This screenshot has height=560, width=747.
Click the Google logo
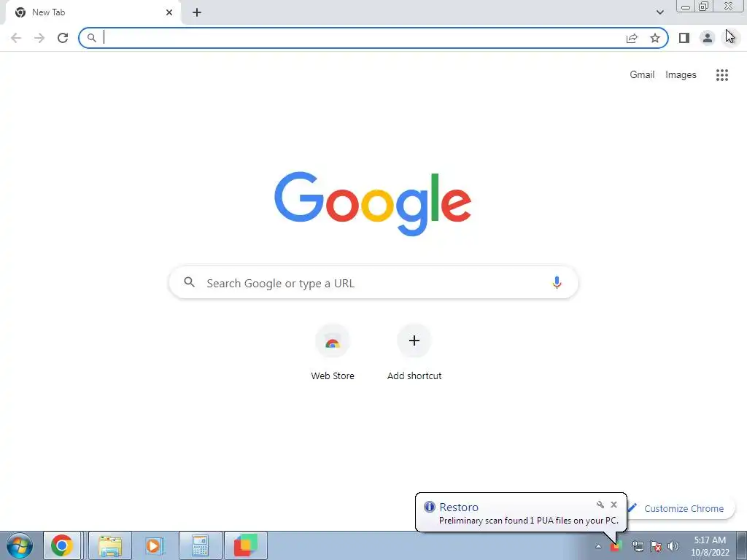373,204
